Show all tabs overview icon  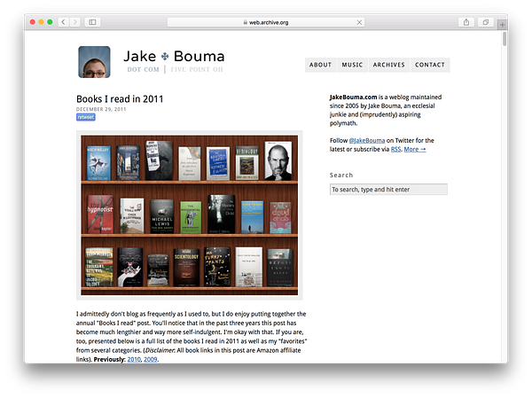486,22
